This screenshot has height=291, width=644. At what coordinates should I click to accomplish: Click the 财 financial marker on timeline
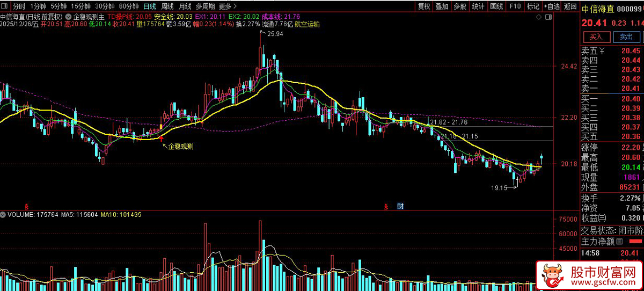point(400,206)
